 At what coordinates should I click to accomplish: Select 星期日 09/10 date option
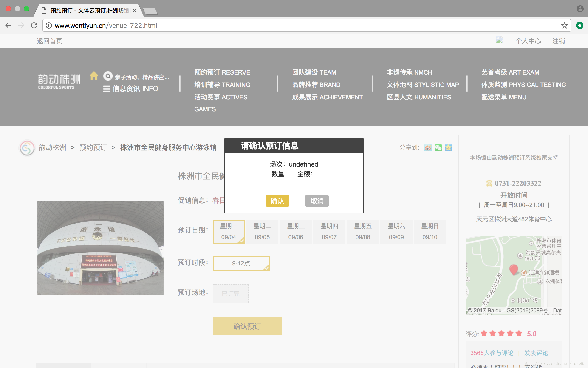[x=430, y=232]
